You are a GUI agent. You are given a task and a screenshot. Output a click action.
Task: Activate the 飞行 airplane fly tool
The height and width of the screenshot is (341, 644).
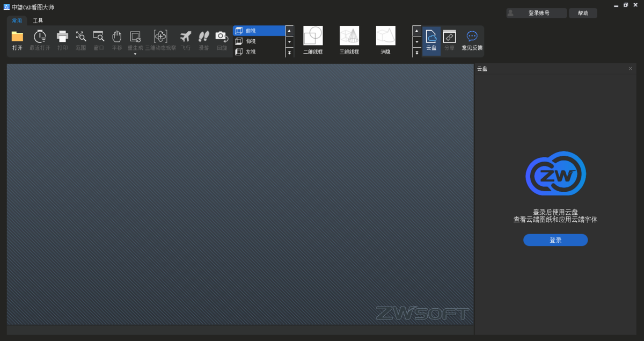point(186,41)
